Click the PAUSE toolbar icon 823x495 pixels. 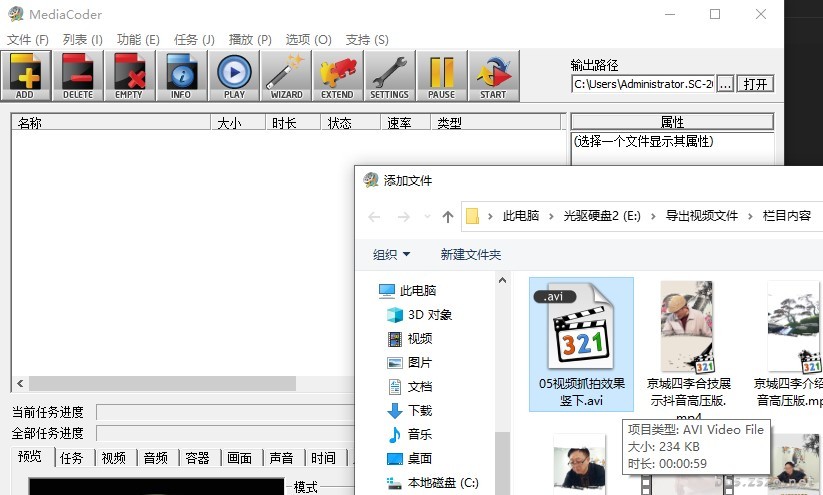(x=441, y=76)
